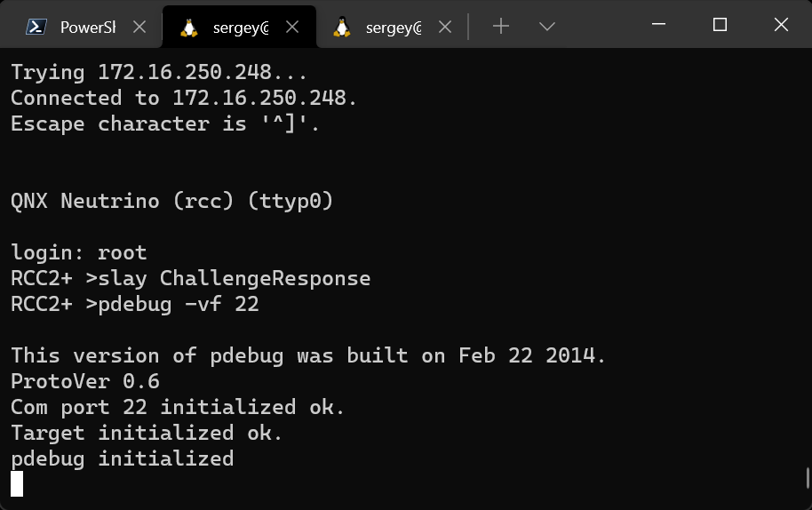Close the active sergey@ tab
Viewport: 812px width, 510px height.
[292, 27]
